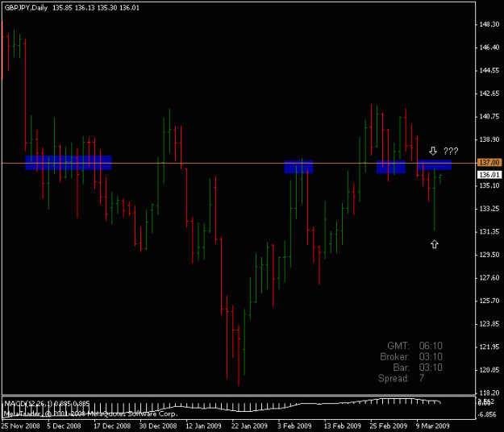Image resolution: width=504 pixels, height=432 pixels.
Task: Select the blue rectangle above 3 Feb 2009
Action: coord(298,167)
